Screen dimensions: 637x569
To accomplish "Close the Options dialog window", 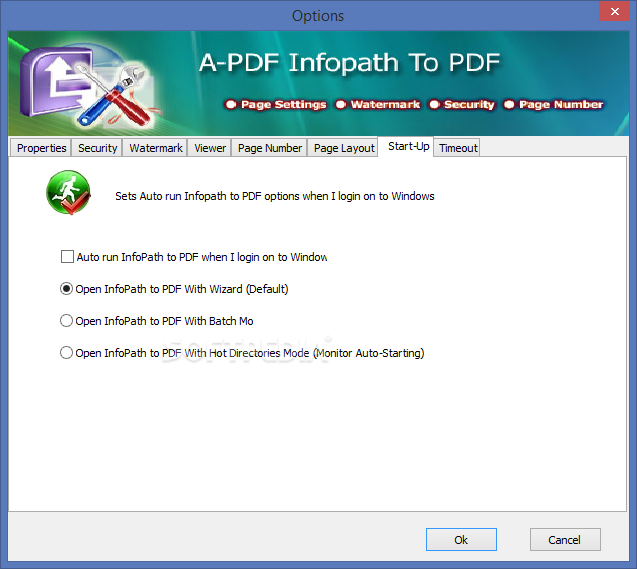I will [x=614, y=11].
